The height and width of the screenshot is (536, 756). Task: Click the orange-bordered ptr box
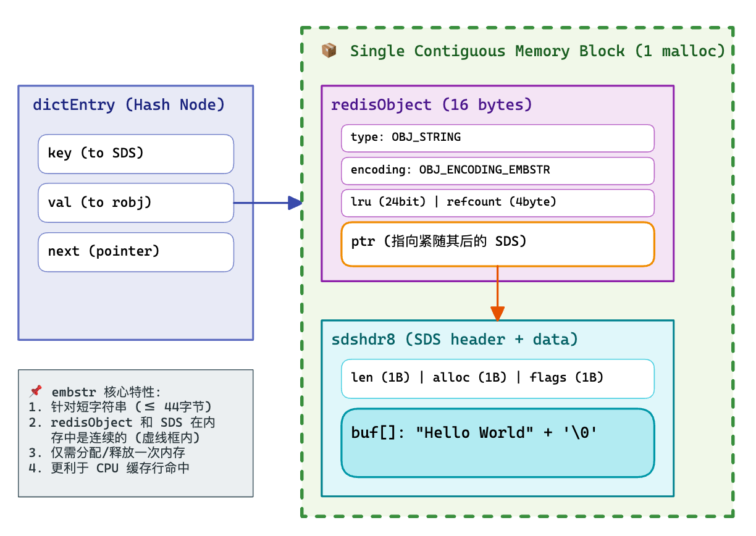pyautogui.click(x=497, y=244)
